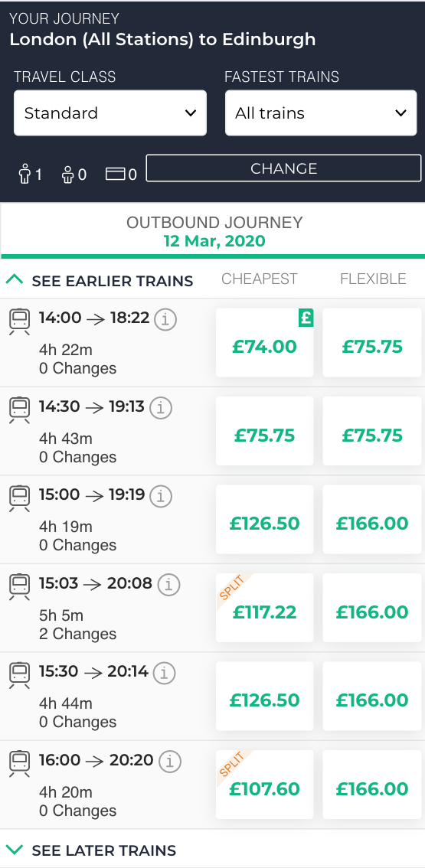
Task: Expand See Later Trains
Action: tap(90, 850)
